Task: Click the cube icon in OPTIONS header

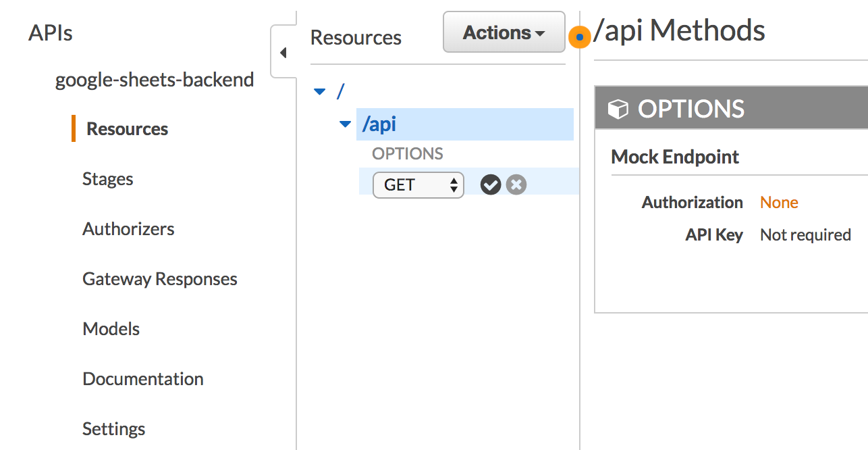Action: click(618, 109)
